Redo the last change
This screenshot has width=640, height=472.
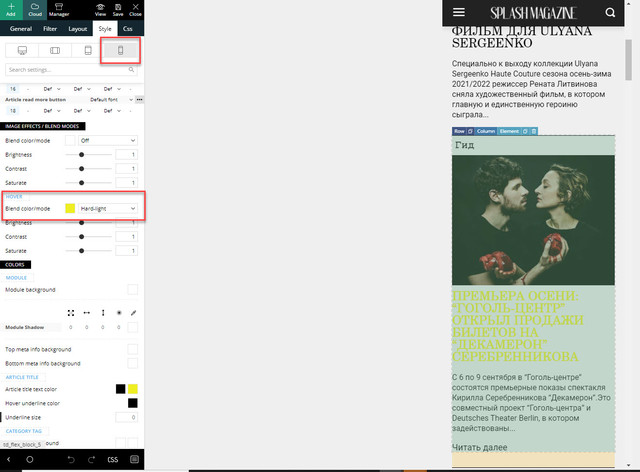tap(91, 459)
